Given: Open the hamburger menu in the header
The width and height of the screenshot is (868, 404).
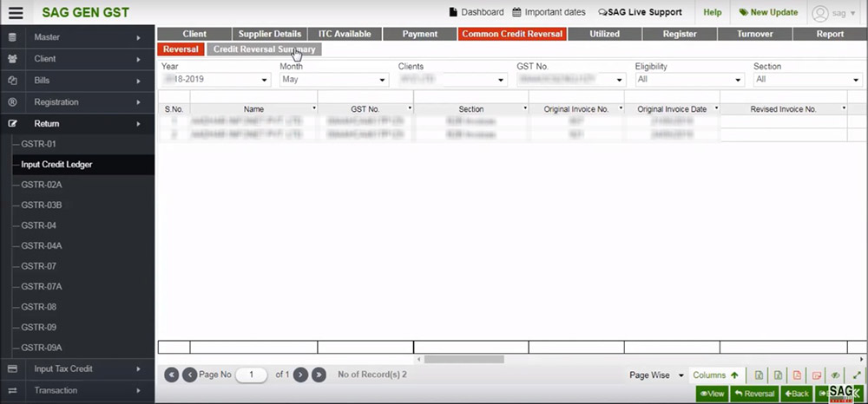Looking at the screenshot, I should pos(16,13).
